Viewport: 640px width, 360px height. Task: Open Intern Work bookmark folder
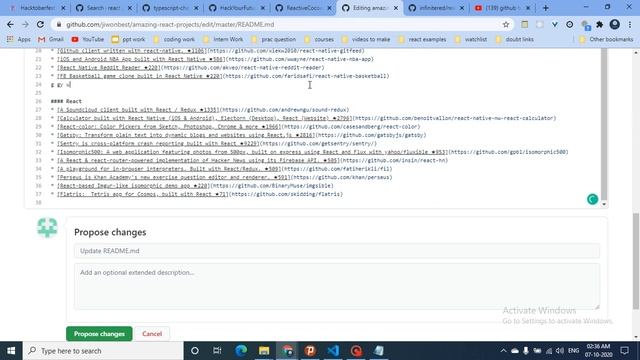(223, 39)
